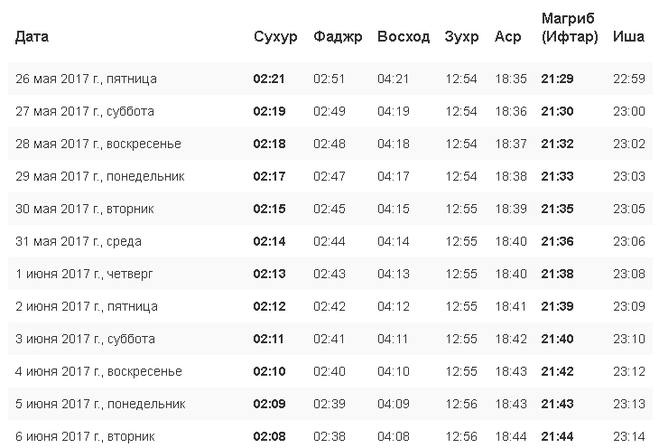The width and height of the screenshot is (659, 448).
Task: Select the Зухр column header
Action: click(462, 37)
